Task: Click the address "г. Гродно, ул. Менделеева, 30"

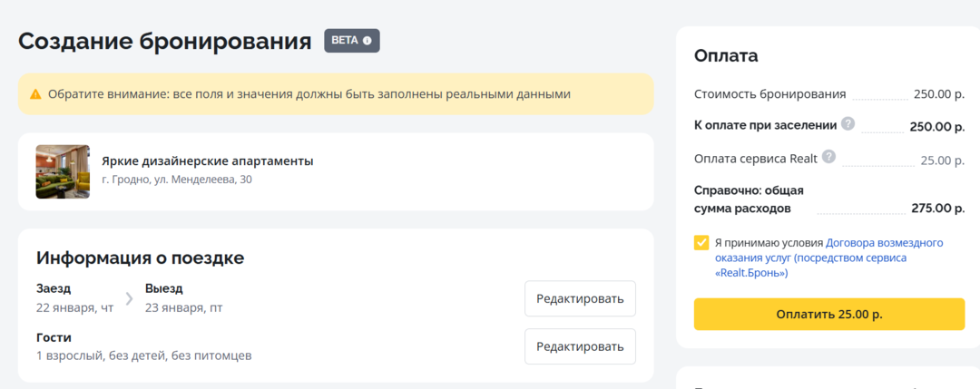Action: (x=177, y=180)
